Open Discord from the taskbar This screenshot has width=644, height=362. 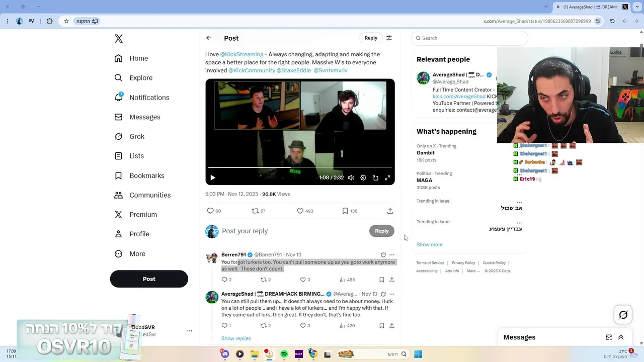point(225,354)
